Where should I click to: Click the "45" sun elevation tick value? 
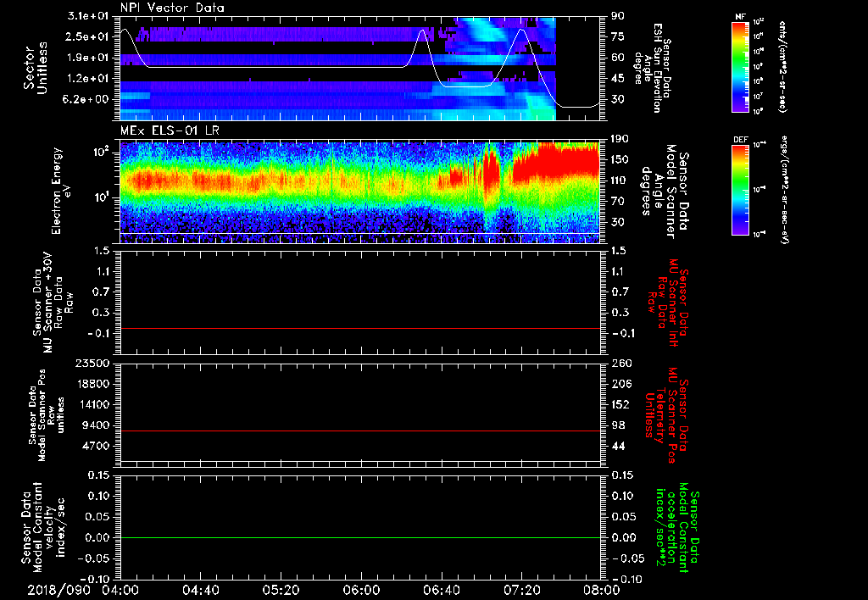pyautogui.click(x=617, y=79)
